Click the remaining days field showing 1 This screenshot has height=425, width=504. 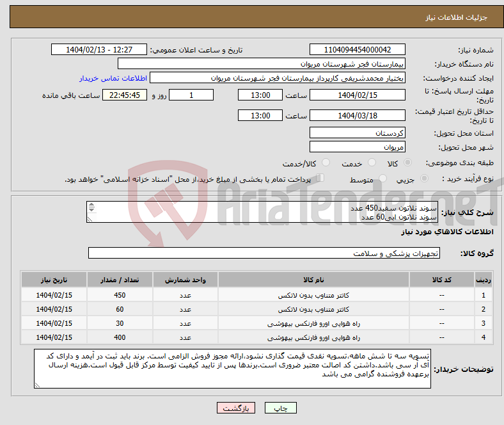click(191, 95)
